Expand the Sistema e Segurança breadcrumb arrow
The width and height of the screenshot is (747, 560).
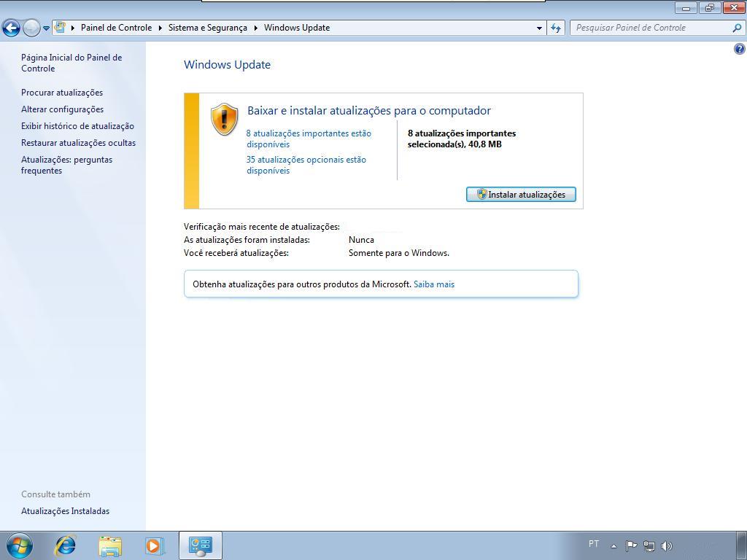point(256,28)
